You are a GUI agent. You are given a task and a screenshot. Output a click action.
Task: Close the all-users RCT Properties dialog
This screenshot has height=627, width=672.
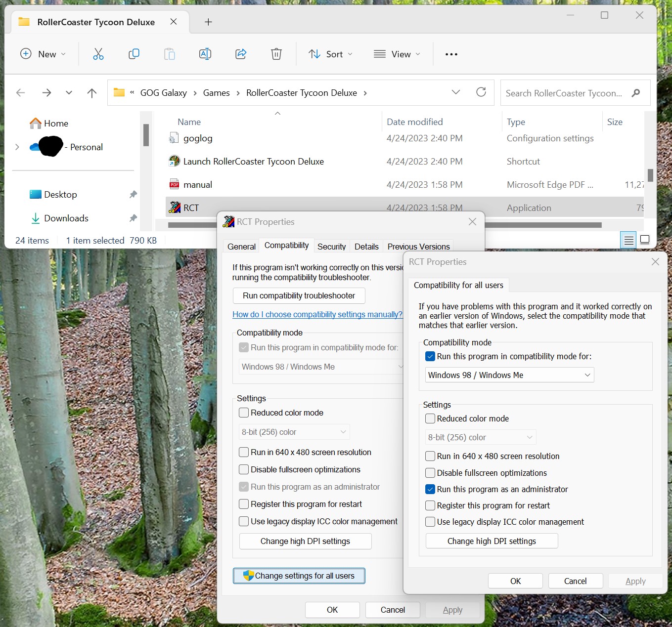pos(655,262)
